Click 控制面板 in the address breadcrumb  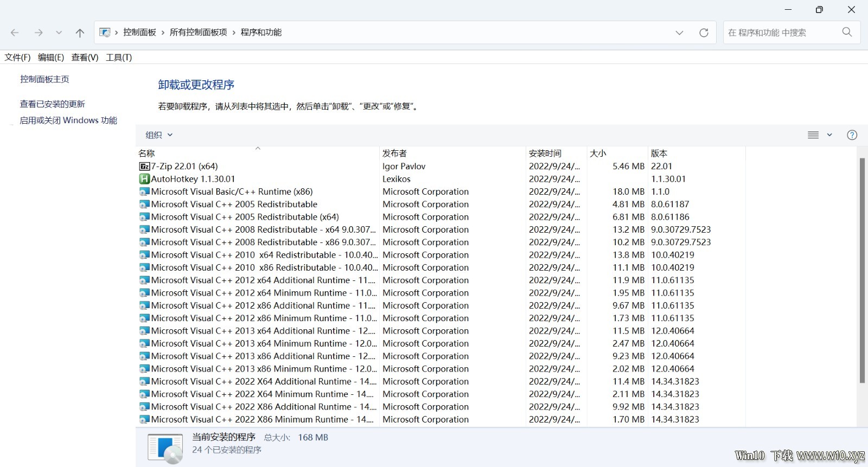(x=139, y=33)
